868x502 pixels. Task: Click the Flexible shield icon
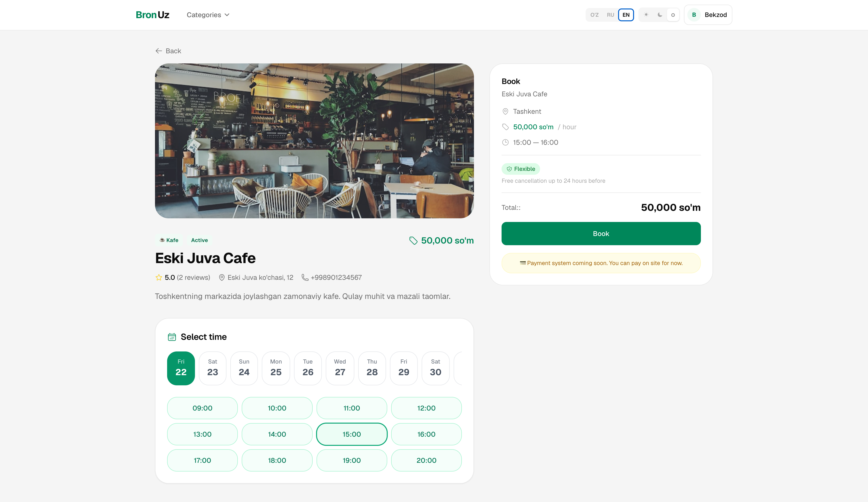click(x=509, y=169)
